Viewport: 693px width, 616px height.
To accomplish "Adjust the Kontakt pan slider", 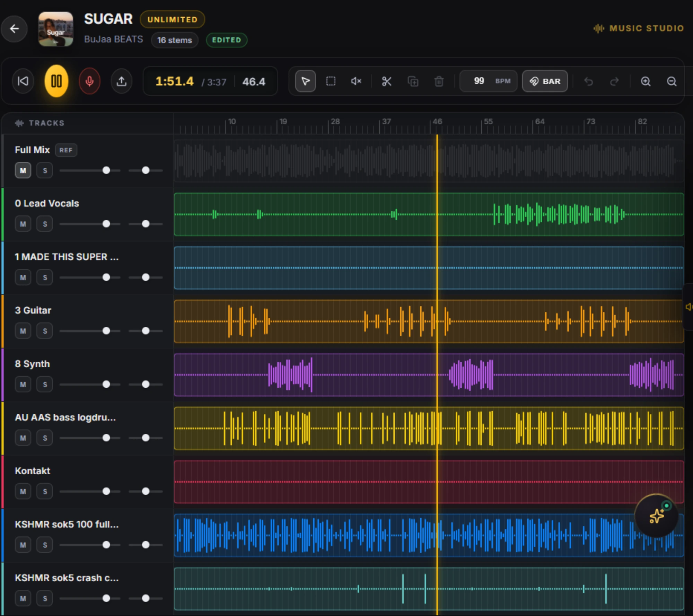I will 146,491.
